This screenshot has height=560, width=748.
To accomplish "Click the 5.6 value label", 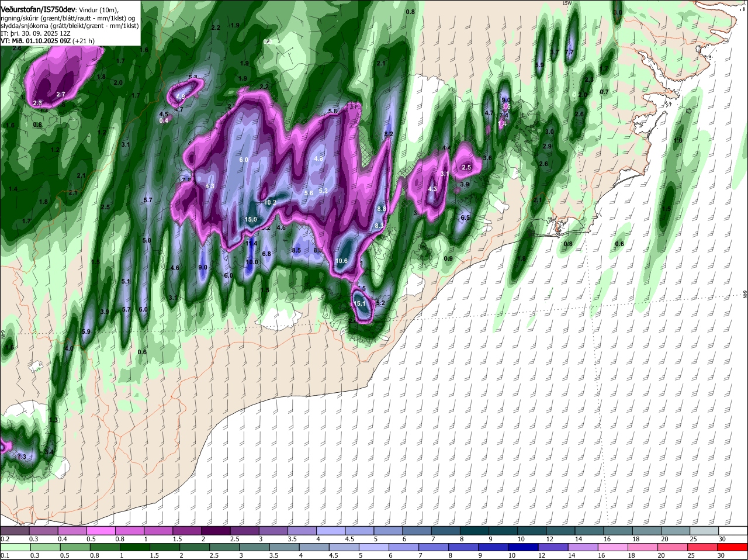I will (x=309, y=193).
